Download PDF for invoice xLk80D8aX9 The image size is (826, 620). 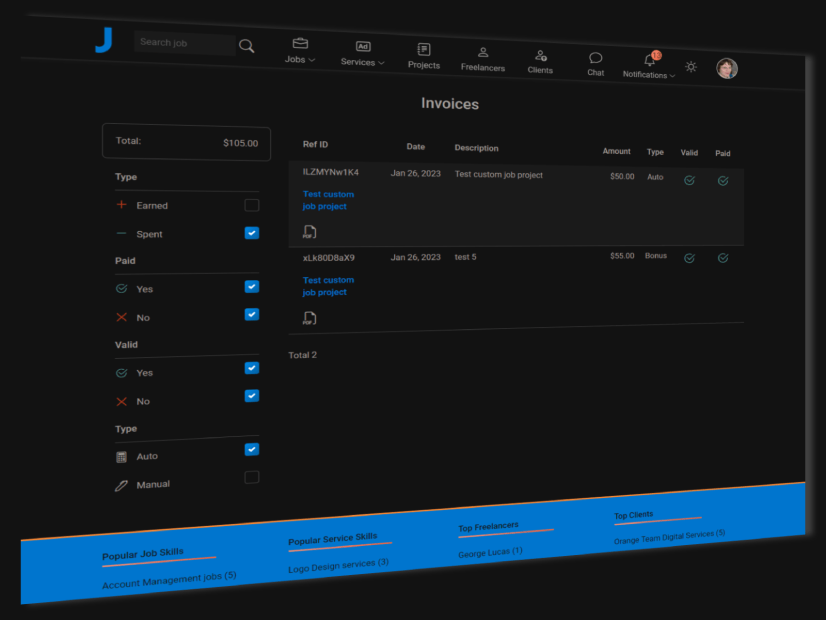pos(310,318)
